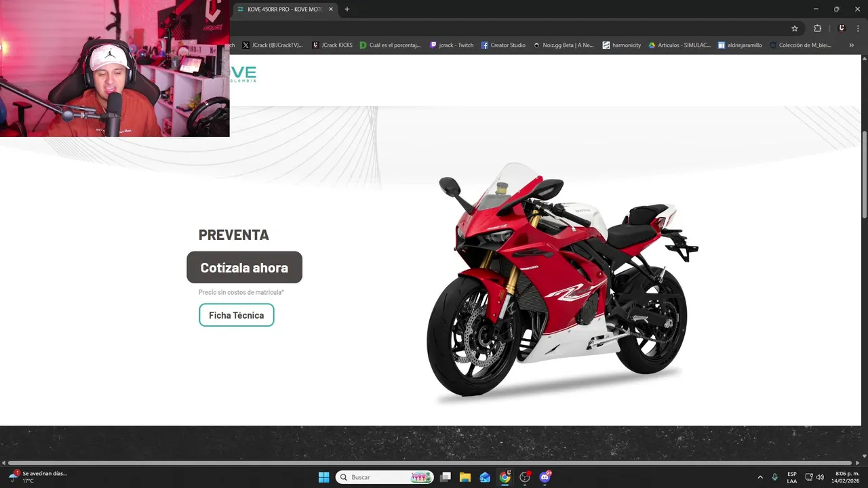Screen dimensions: 868x488
Task: Select the KOVE 450RR PRO tab
Action: click(x=285, y=9)
